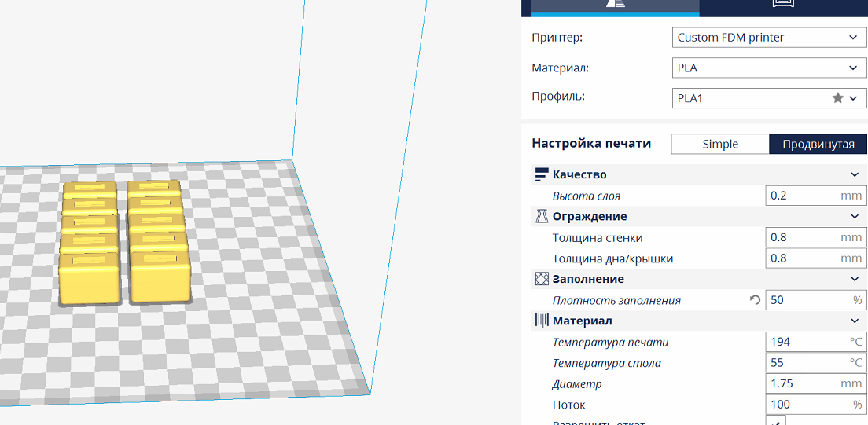Open the Принтер dropdown (Custom FDM printer)
The width and height of the screenshot is (868, 425).
pyautogui.click(x=769, y=38)
